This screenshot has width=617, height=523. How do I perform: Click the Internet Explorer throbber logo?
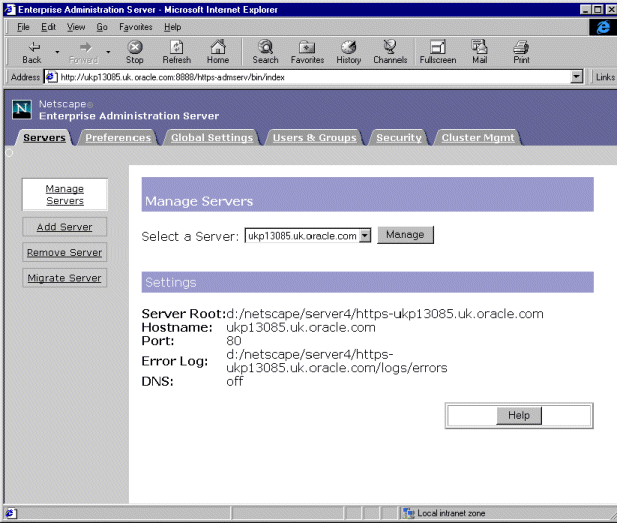click(x=603, y=27)
